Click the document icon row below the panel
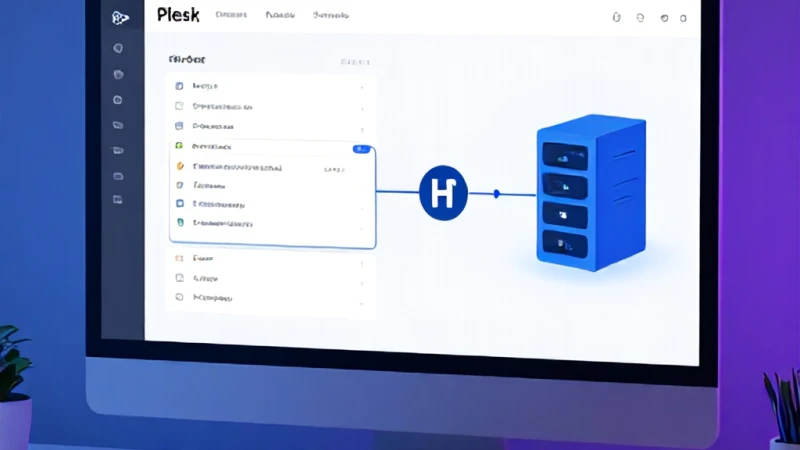 [x=270, y=278]
